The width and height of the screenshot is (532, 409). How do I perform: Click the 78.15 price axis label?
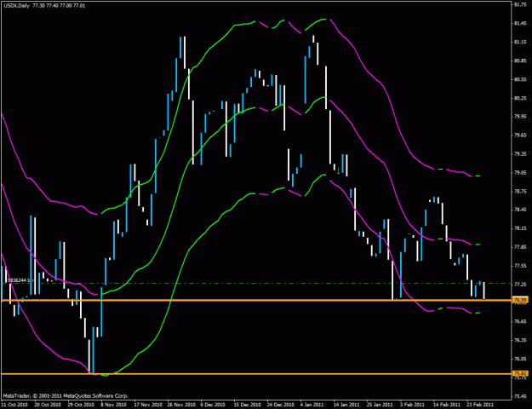520,228
